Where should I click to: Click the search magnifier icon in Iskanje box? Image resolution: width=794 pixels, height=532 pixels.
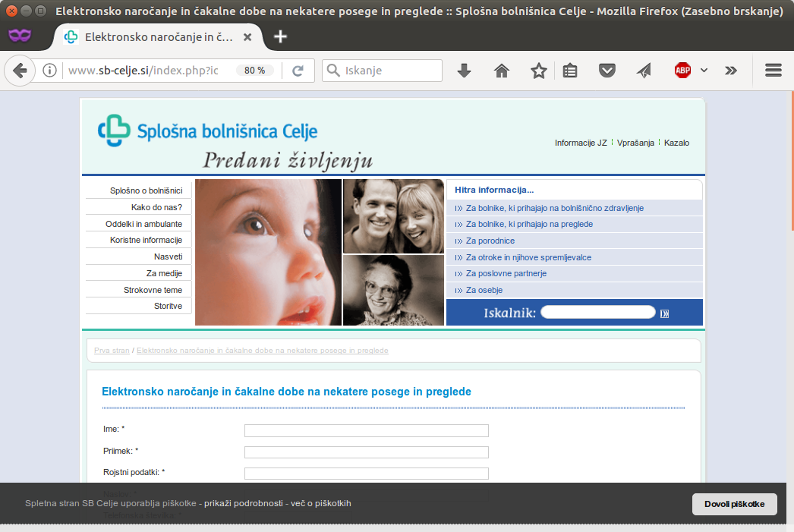click(332, 71)
